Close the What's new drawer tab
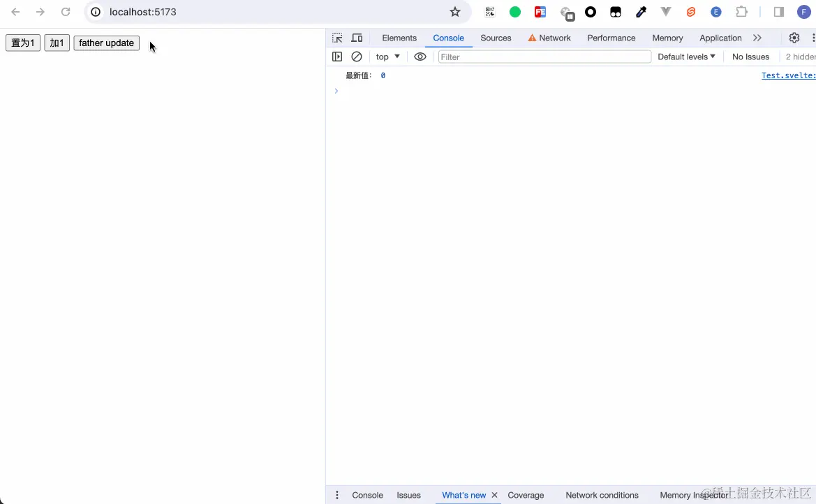The width and height of the screenshot is (816, 504). click(x=494, y=495)
